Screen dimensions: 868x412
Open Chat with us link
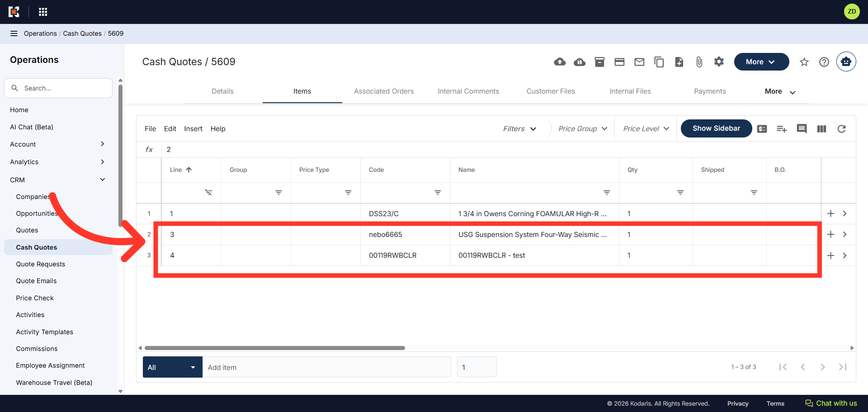coord(831,403)
